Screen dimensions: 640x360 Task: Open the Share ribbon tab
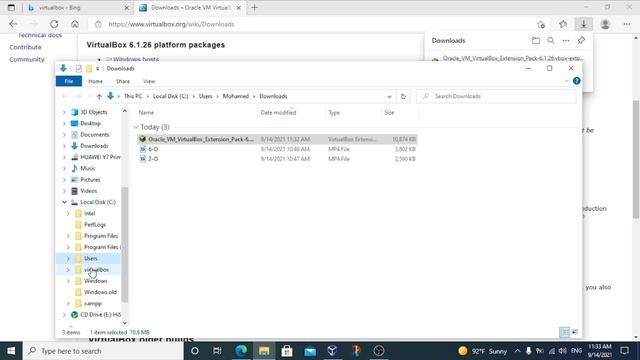[122, 81]
